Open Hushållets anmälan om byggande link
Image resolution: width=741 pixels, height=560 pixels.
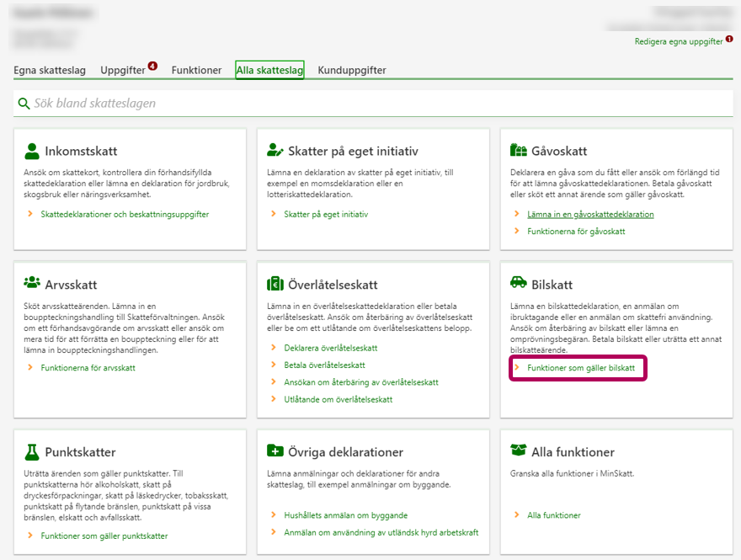[x=345, y=515]
